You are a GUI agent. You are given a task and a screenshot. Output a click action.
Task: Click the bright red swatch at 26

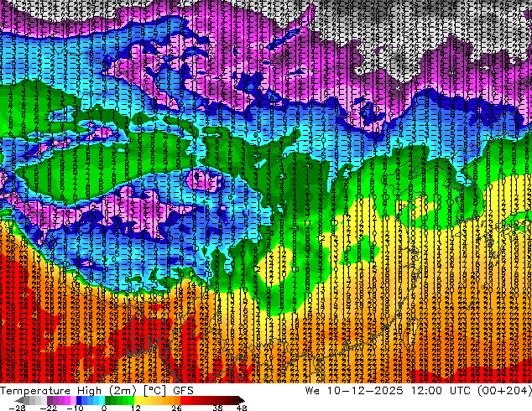tap(183, 400)
